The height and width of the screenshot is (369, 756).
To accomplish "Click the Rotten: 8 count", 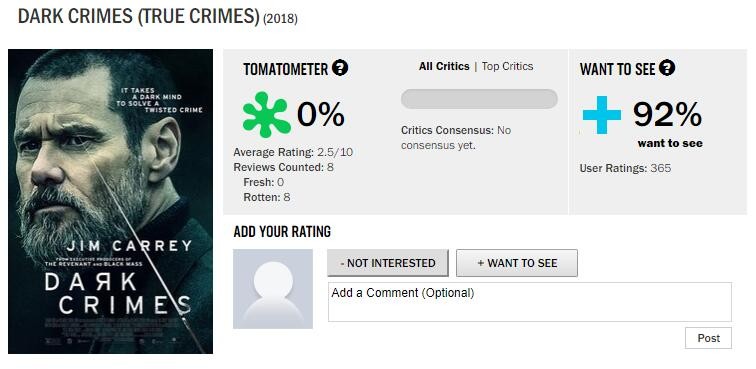I will pyautogui.click(x=267, y=197).
